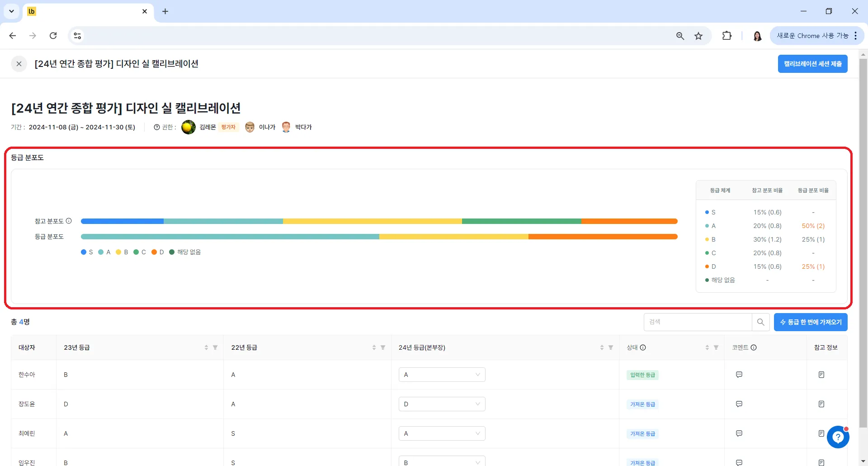
Task: Sort the 상태 column
Action: point(707,347)
